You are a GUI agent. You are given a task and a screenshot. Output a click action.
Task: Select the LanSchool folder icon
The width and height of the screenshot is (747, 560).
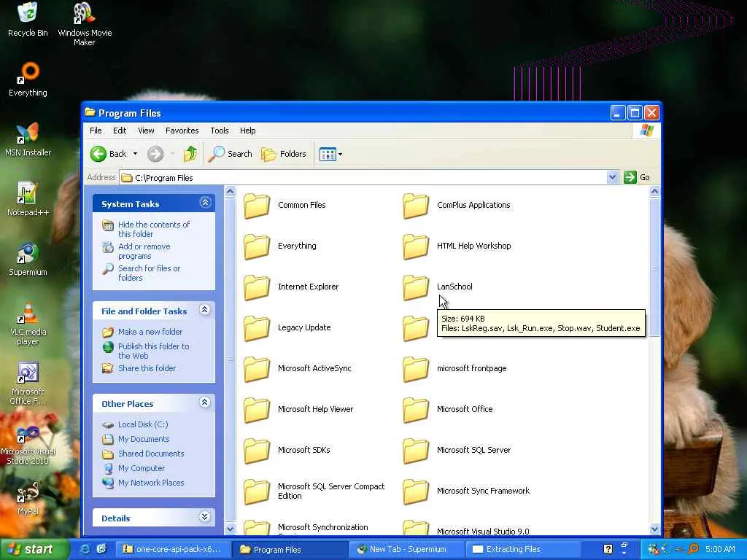pos(415,287)
